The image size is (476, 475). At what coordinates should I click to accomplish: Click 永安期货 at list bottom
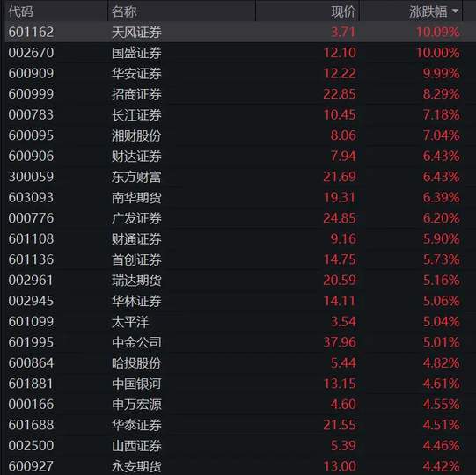pos(136,466)
